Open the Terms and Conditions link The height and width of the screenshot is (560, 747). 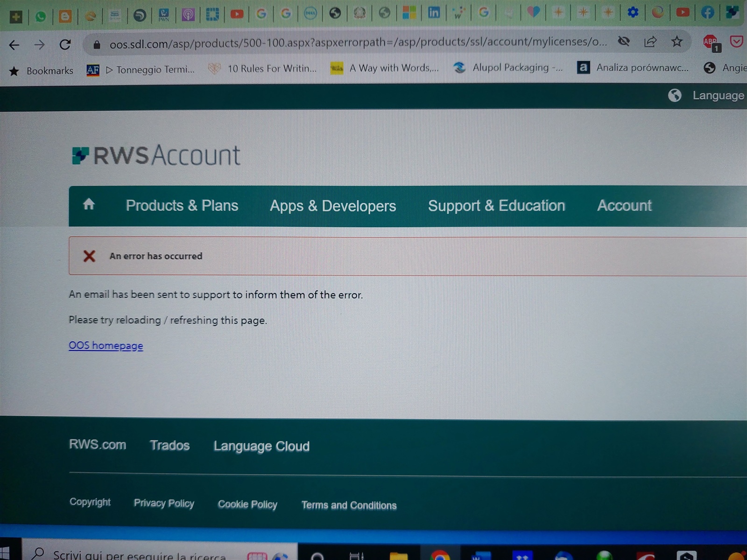[x=349, y=505]
